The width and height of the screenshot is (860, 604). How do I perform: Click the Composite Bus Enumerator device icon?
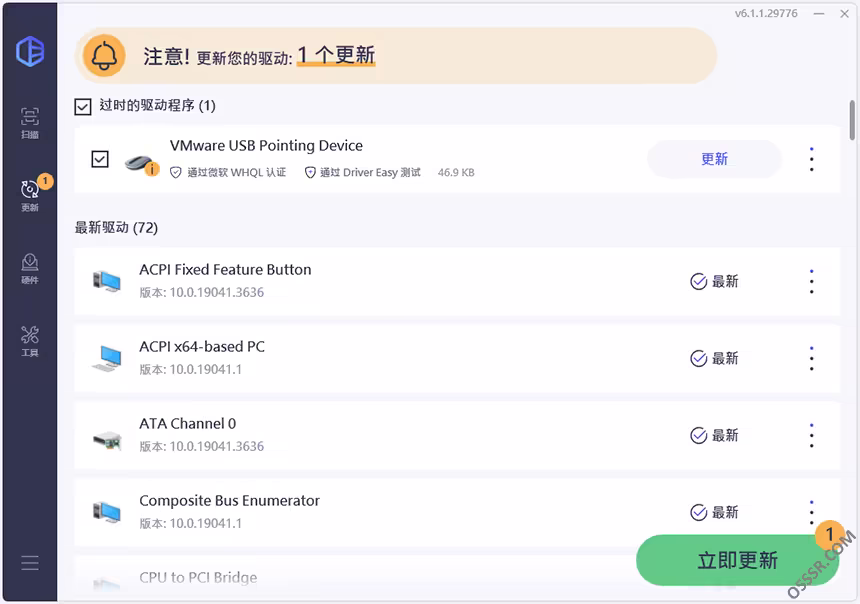pos(106,512)
